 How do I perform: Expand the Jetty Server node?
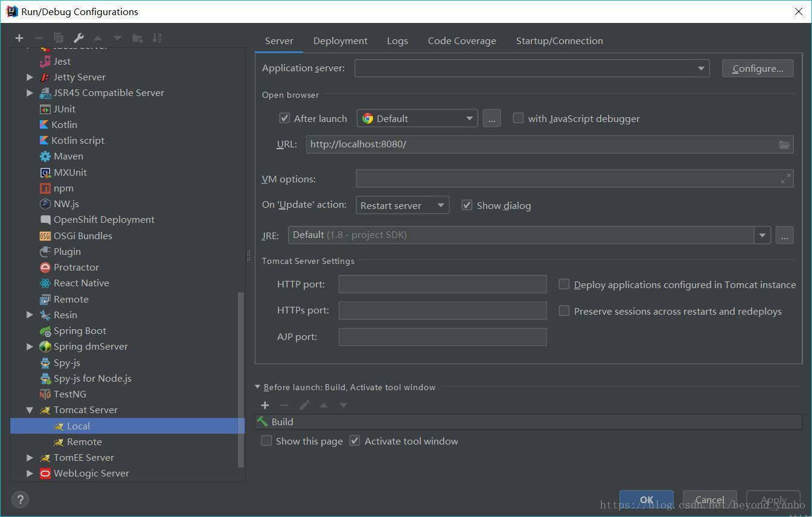pos(30,77)
